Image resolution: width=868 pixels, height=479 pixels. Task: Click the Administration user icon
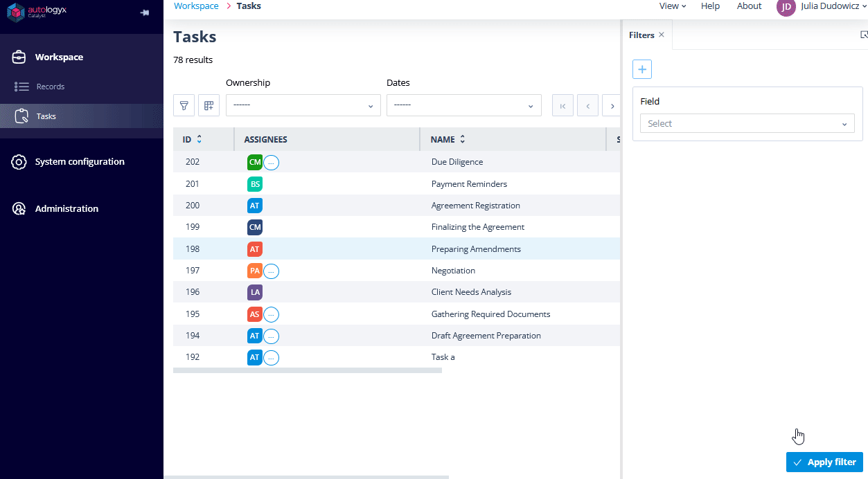tap(19, 209)
